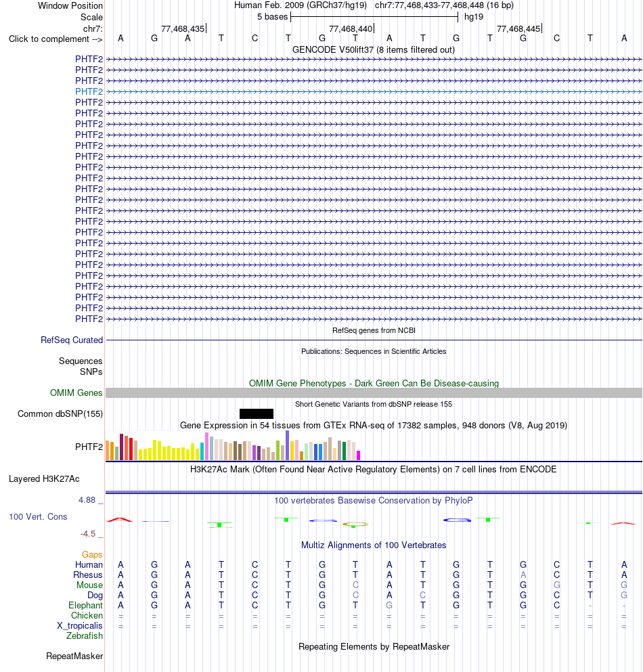Select the light-blue highlighted PHTF2 transcript label
This screenshot has height=672, width=643.
89,91
